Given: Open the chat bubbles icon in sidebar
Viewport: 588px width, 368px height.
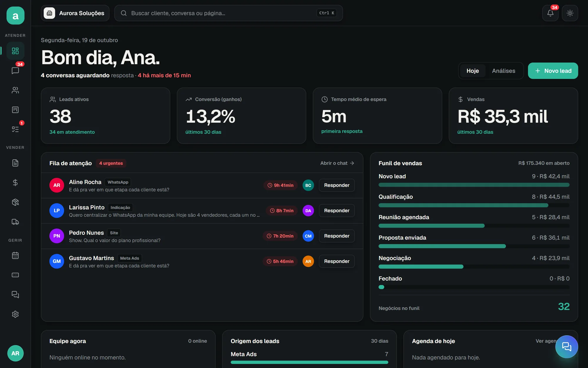Looking at the screenshot, I should (x=15, y=294).
